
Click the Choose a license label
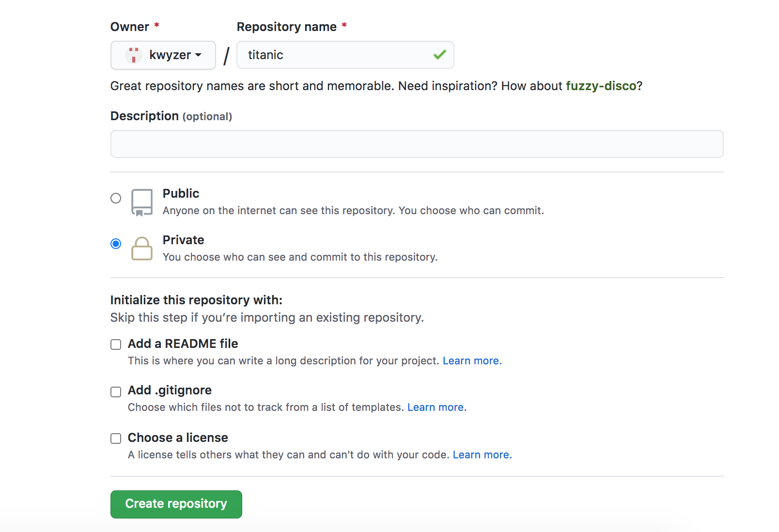[x=178, y=438]
